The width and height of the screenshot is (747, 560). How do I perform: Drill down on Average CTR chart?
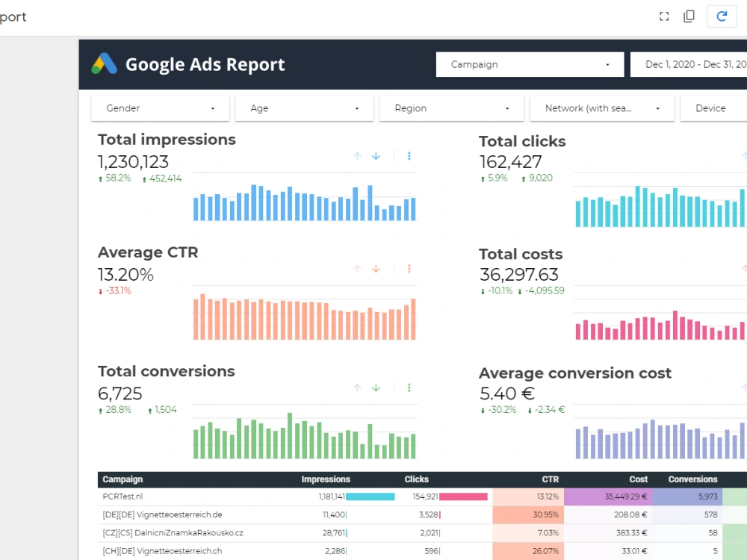376,269
